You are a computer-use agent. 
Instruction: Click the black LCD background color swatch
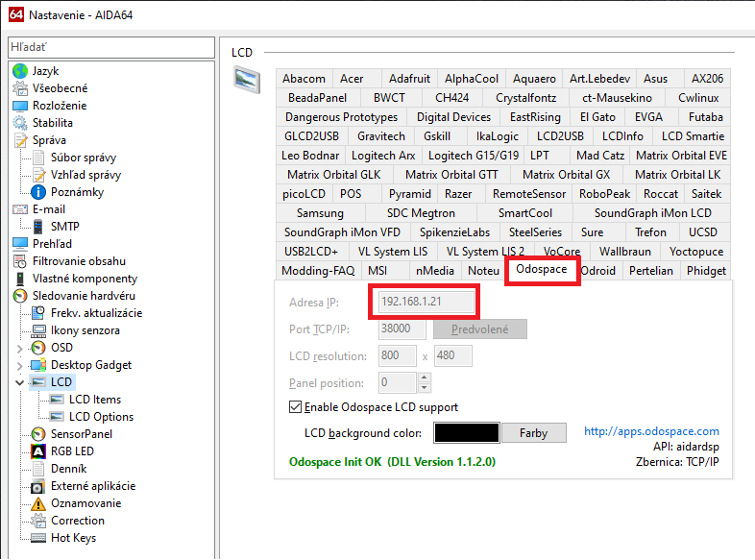click(466, 433)
